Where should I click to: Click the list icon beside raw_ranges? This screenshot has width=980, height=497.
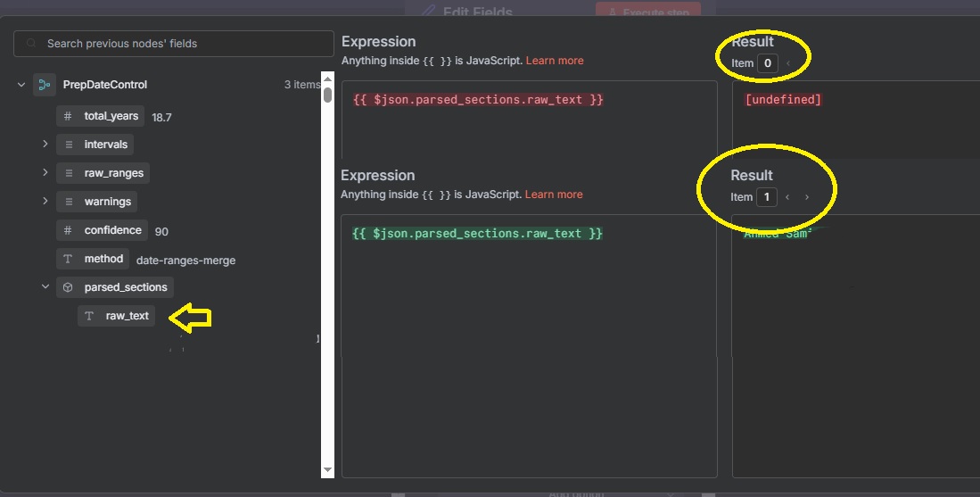tap(68, 173)
